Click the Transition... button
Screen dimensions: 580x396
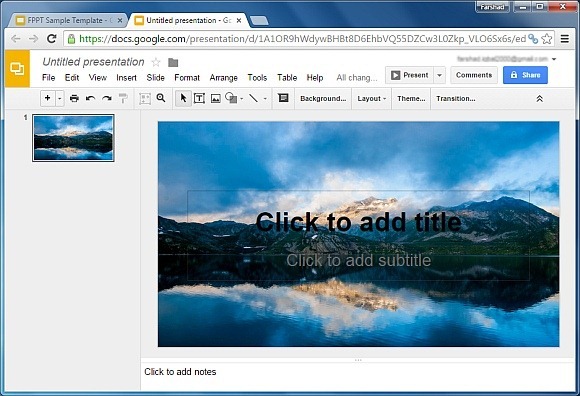point(456,99)
